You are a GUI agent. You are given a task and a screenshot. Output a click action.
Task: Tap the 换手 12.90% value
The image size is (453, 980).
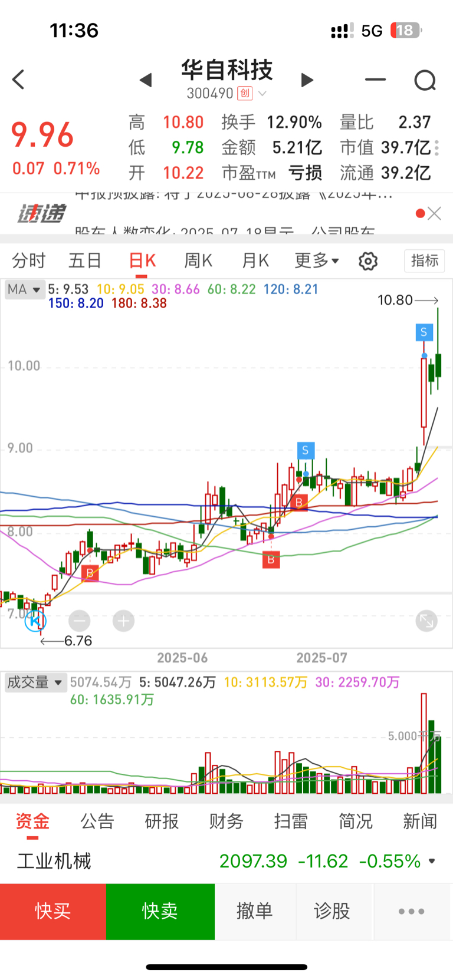click(x=294, y=122)
